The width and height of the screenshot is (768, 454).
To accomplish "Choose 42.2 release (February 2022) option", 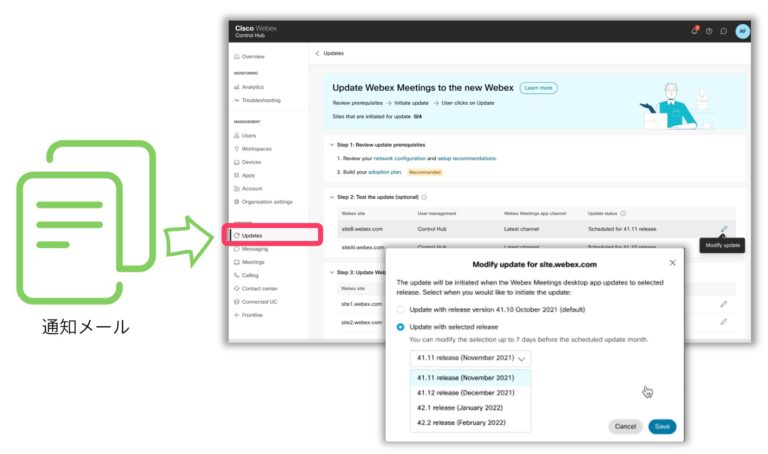I will (x=461, y=423).
